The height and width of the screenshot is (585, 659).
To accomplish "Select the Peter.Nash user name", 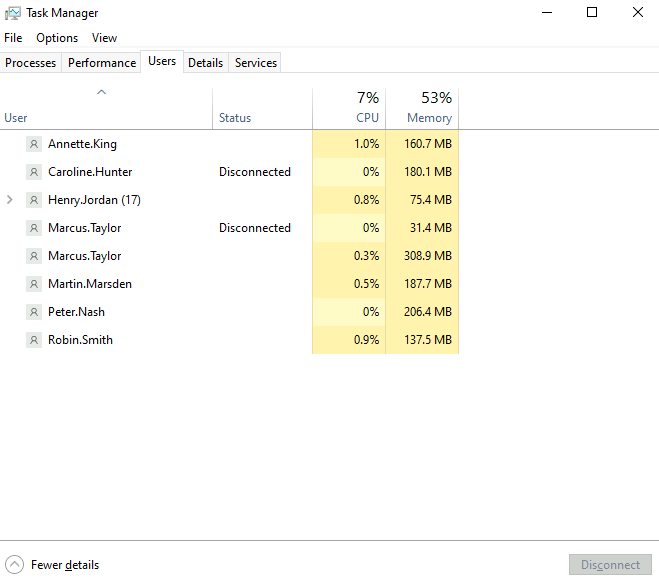I will (76, 312).
